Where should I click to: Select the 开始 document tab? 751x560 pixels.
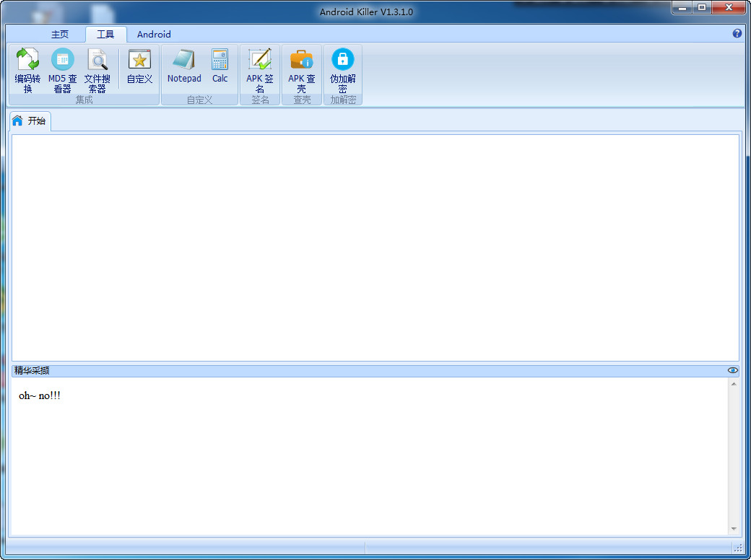[x=30, y=121]
